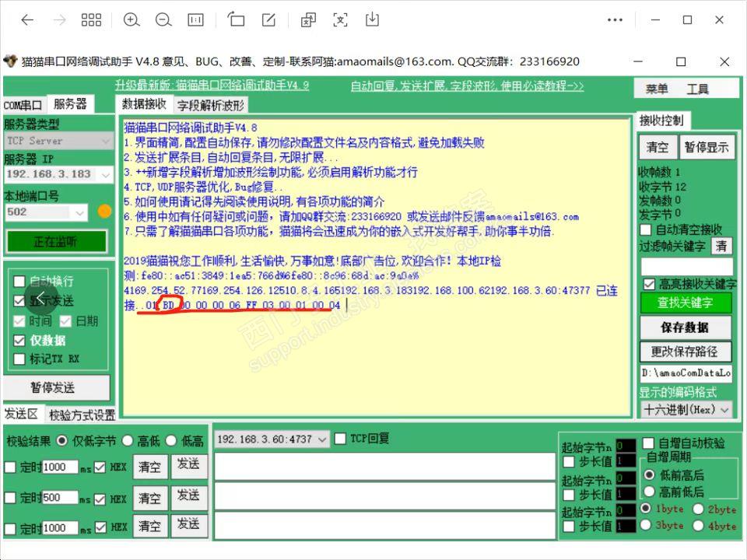This screenshot has height=560, width=747.
Task: Select the 服务器 tab
Action: click(x=71, y=103)
